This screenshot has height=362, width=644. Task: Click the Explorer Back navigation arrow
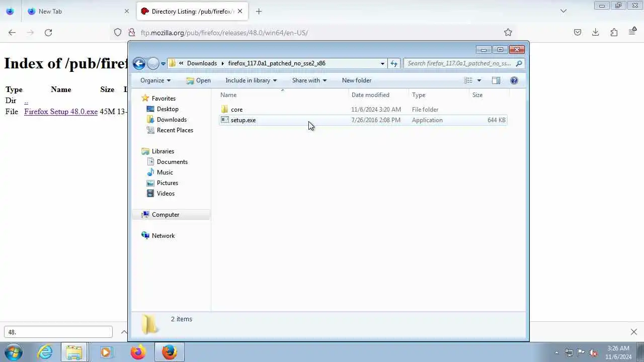click(x=139, y=63)
